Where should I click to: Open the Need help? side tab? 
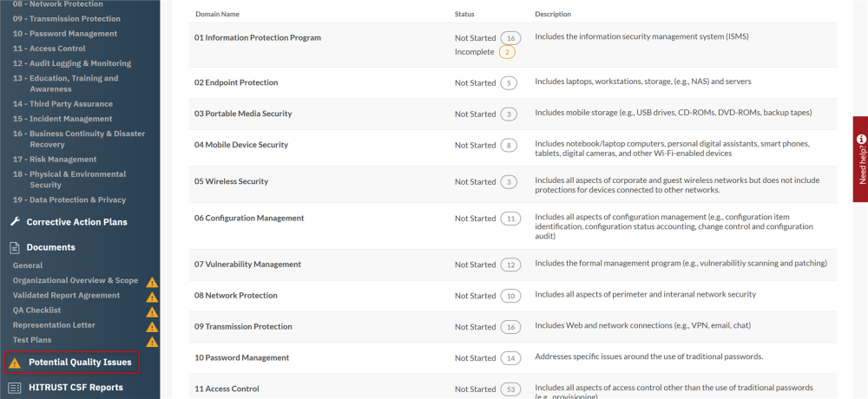pos(860,159)
